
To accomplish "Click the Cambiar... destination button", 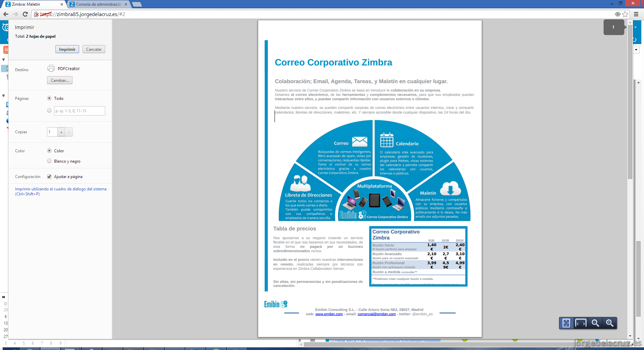I will [60, 80].
